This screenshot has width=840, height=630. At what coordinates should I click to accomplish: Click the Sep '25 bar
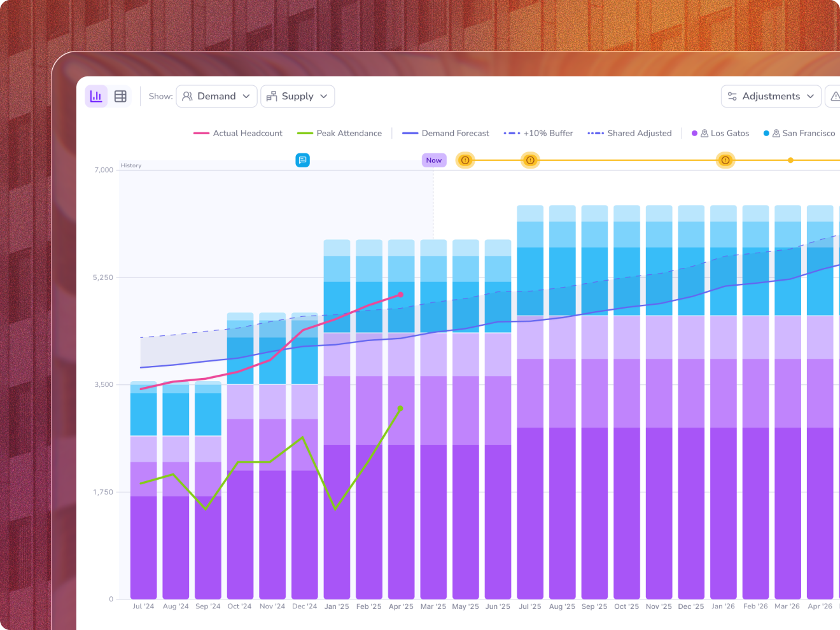(x=594, y=402)
